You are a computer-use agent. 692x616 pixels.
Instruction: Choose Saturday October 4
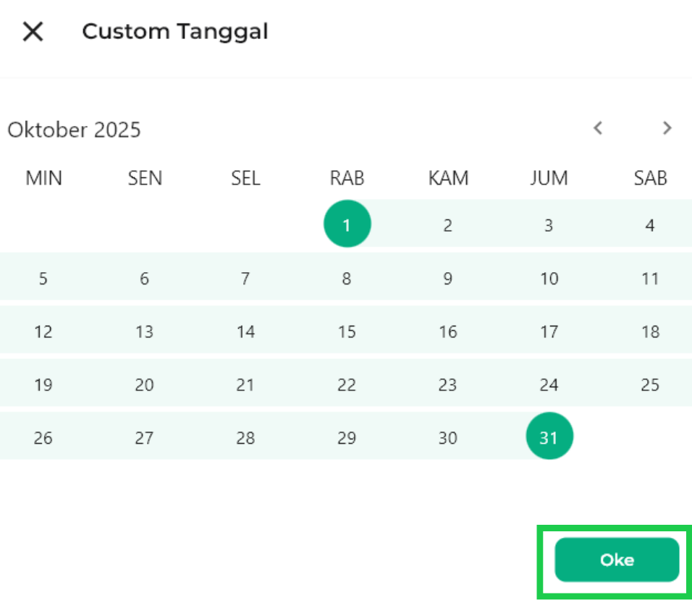pos(650,225)
